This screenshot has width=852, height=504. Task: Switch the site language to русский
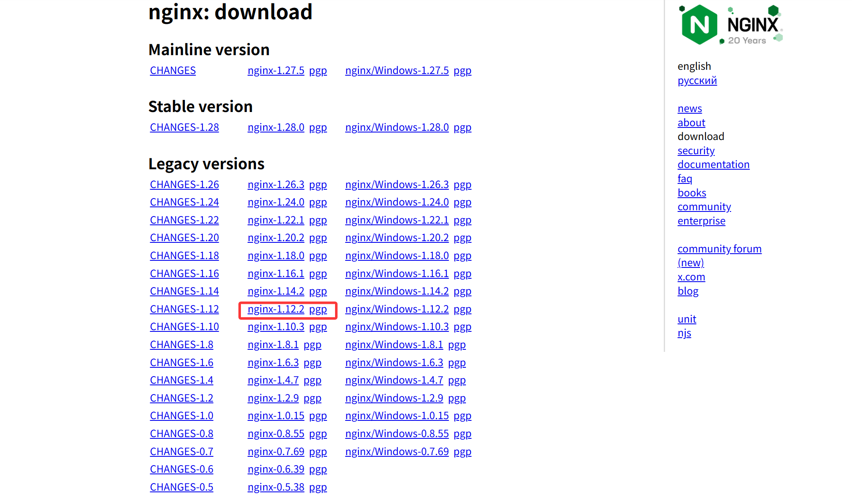coord(697,80)
